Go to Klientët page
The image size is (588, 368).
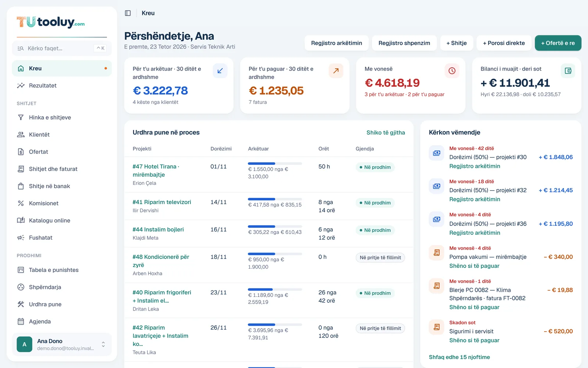tap(62, 135)
